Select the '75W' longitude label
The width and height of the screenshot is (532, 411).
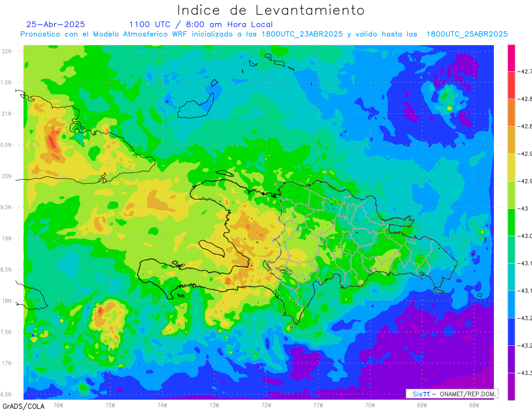(110, 405)
